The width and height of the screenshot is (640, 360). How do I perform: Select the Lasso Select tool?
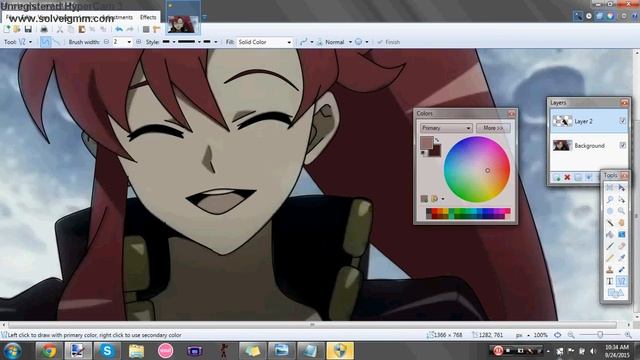pyautogui.click(x=610, y=199)
